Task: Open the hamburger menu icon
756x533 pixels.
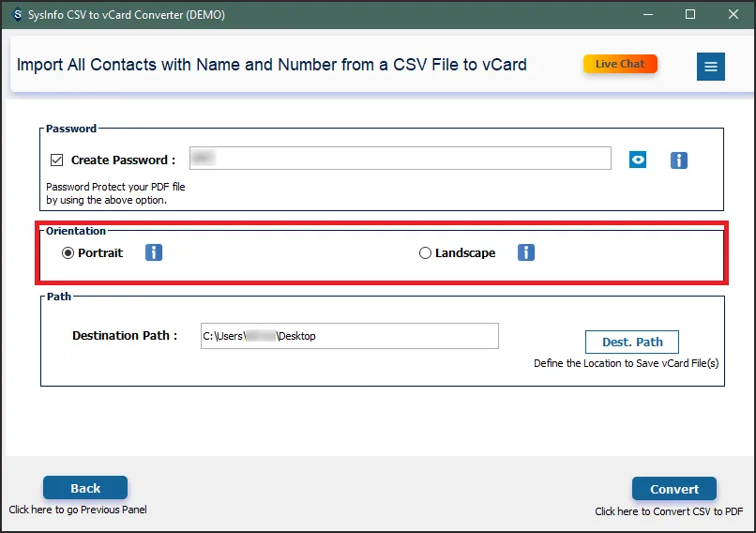Action: pos(710,67)
